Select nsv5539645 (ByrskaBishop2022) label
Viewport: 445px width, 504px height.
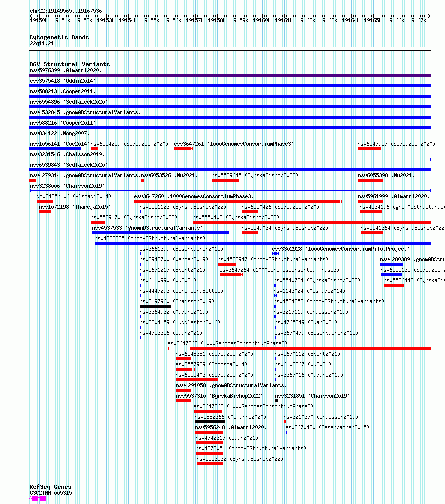[x=255, y=175]
